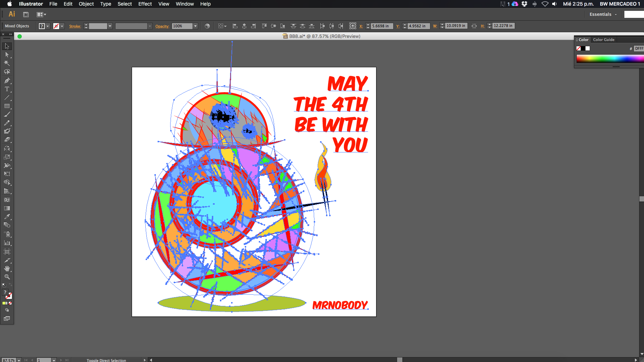
Task: Select the Type tool
Action: tap(7, 89)
